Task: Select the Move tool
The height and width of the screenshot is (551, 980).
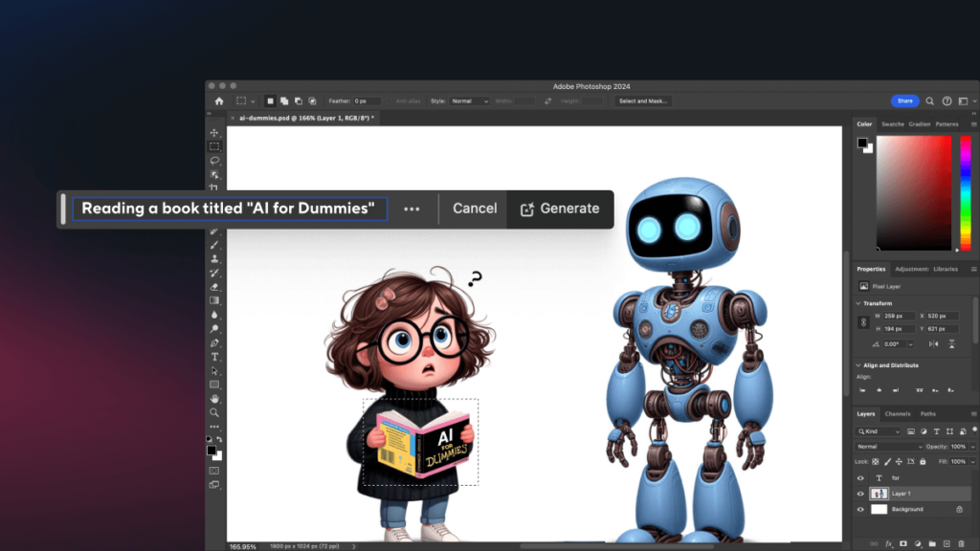Action: click(214, 132)
